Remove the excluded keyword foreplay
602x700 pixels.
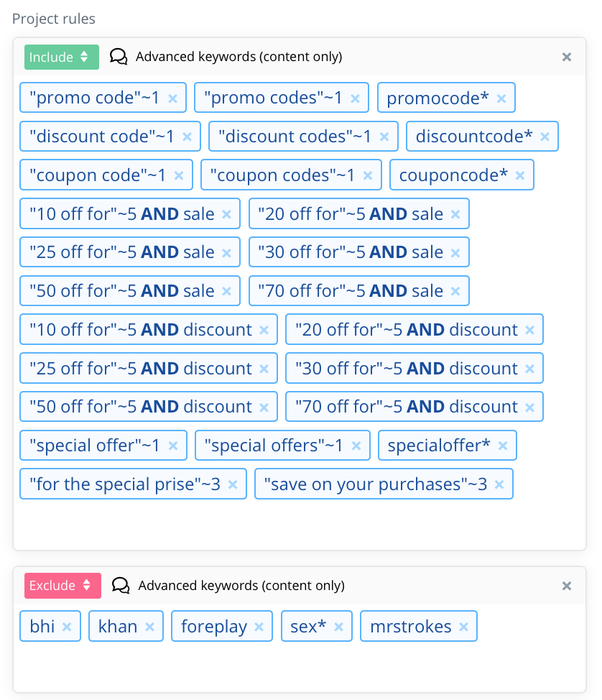(259, 627)
